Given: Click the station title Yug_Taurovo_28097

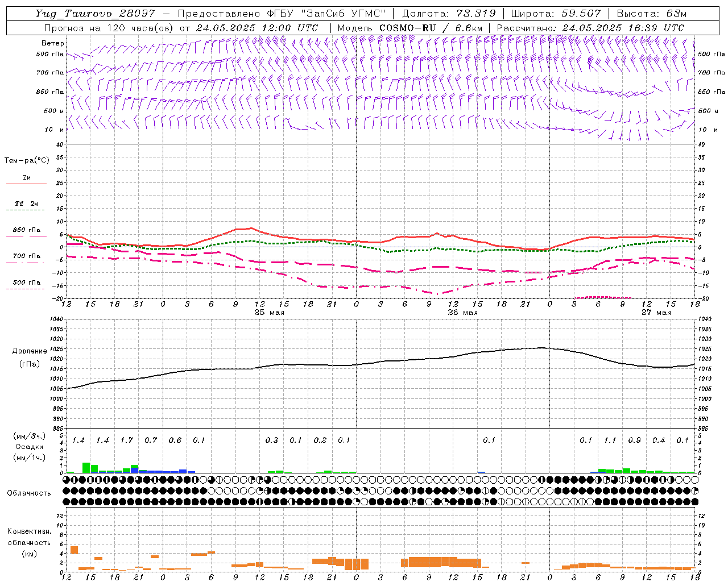Looking at the screenshot, I should [x=95, y=14].
